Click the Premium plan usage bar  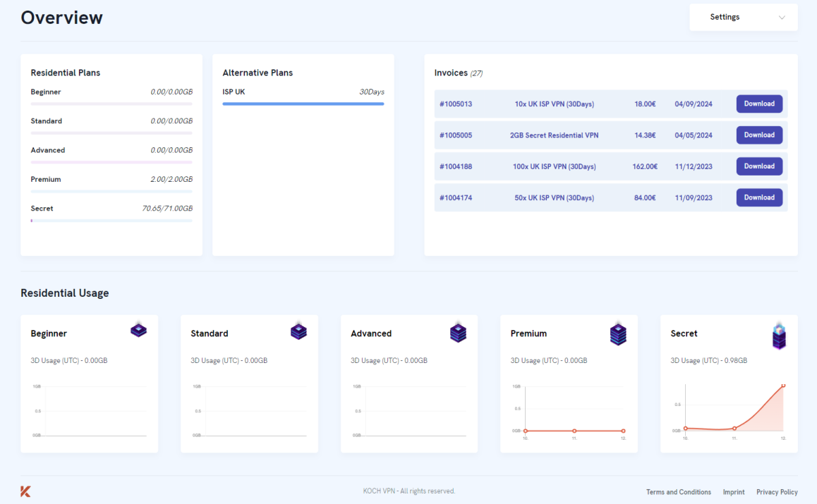[111, 192]
